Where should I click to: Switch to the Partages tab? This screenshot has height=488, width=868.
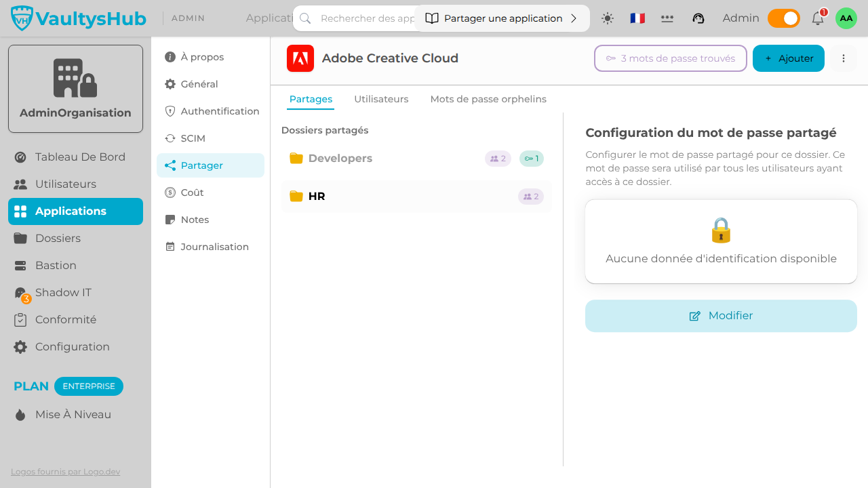[311, 100]
